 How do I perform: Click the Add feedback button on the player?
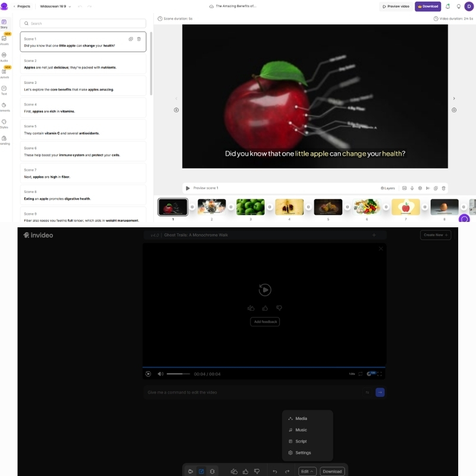[x=266, y=321]
